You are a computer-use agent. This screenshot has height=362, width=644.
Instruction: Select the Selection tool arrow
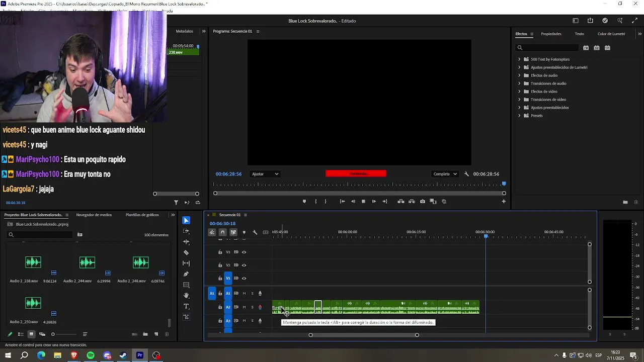coord(186,220)
